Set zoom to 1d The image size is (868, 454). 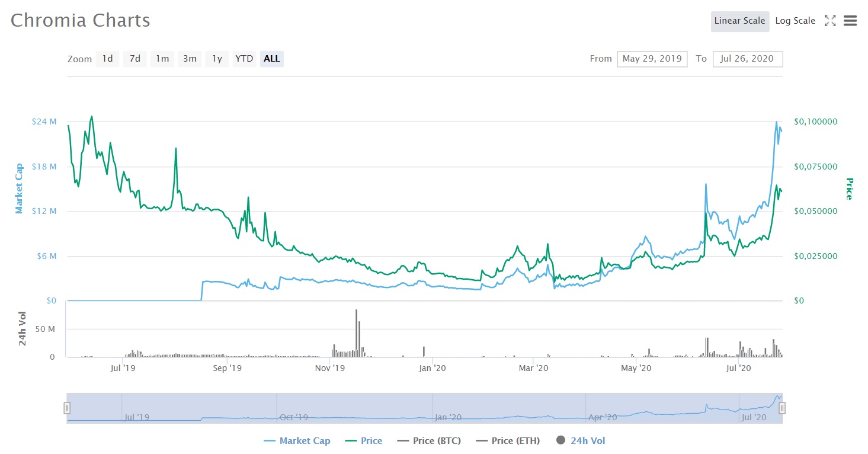coord(107,59)
